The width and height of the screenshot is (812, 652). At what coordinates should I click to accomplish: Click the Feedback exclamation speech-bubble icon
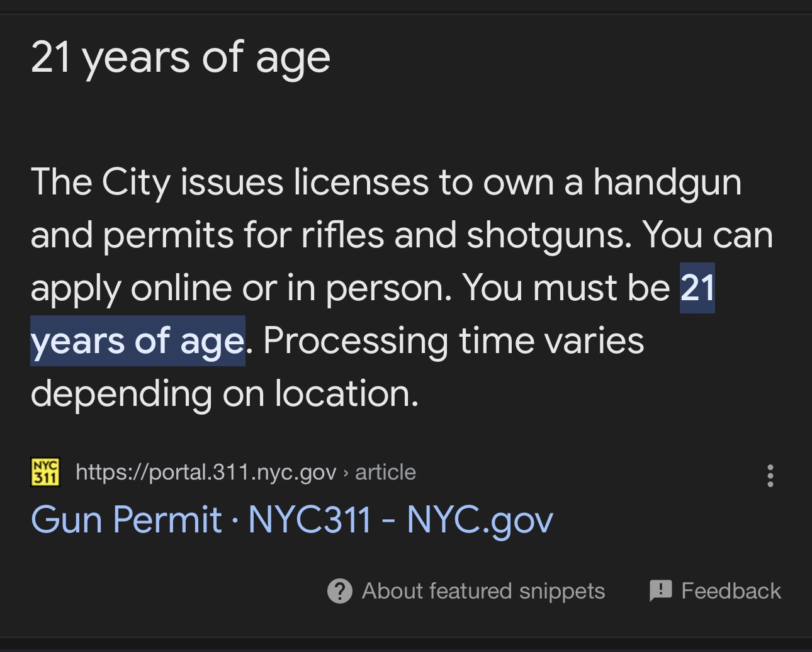coord(661,591)
